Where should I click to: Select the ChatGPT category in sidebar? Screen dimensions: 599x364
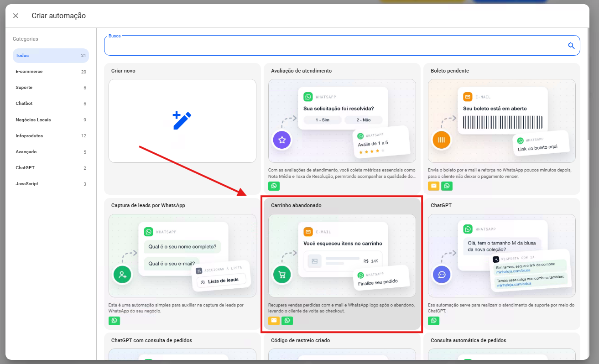[51, 168]
